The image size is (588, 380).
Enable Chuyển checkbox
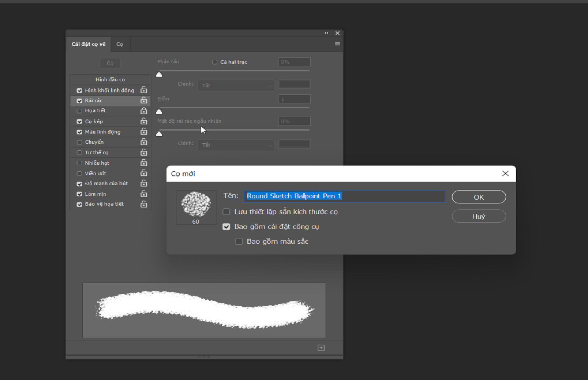pyautogui.click(x=79, y=142)
